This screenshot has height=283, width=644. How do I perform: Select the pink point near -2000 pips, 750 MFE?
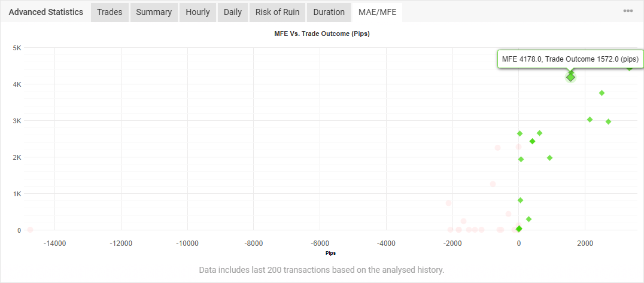[448, 203]
